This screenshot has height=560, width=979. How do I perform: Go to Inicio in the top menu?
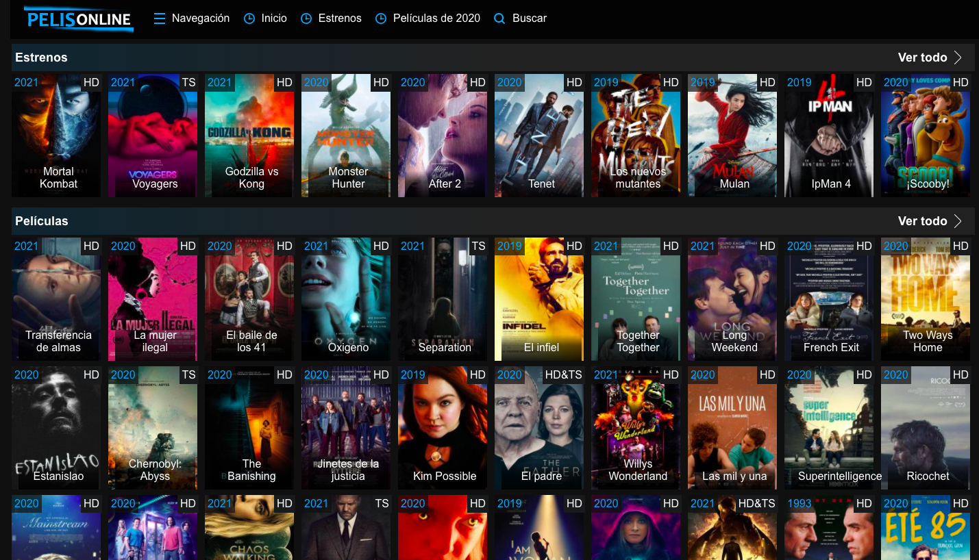pyautogui.click(x=274, y=18)
